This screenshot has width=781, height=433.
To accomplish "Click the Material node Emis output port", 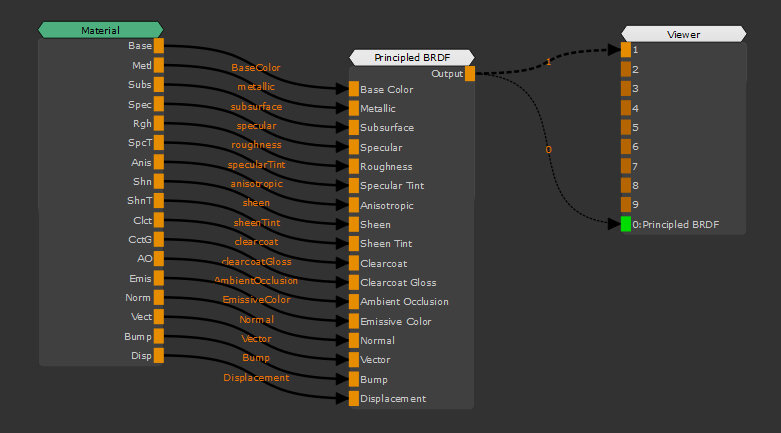I will (159, 278).
